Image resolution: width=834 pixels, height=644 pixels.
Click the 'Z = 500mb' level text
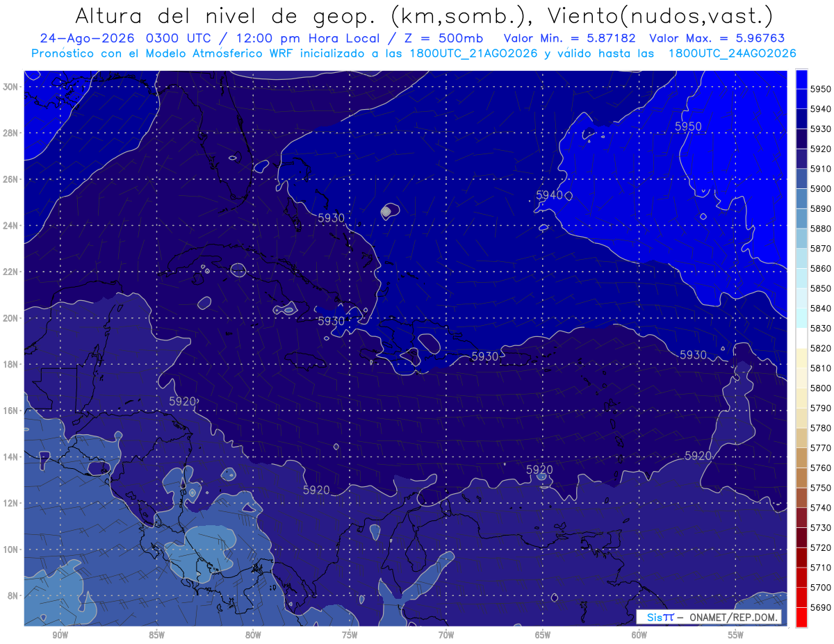pyautogui.click(x=444, y=38)
